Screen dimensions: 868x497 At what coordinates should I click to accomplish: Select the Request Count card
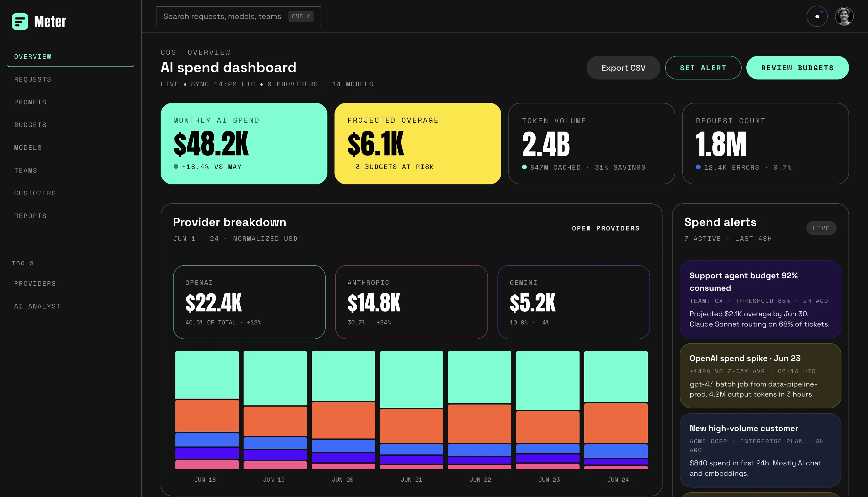(x=765, y=144)
